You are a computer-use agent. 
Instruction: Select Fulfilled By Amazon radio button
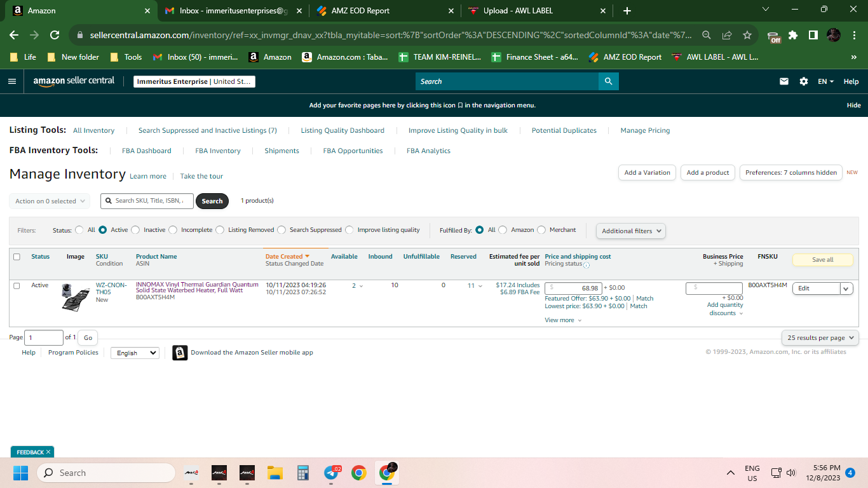coord(503,230)
